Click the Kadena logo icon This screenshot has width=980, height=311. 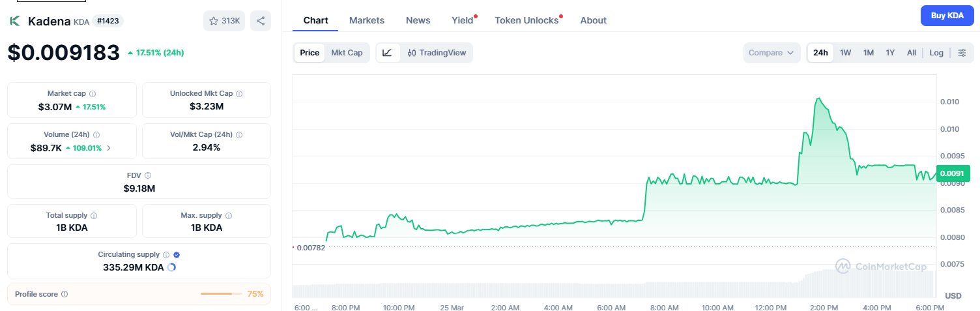click(x=14, y=21)
